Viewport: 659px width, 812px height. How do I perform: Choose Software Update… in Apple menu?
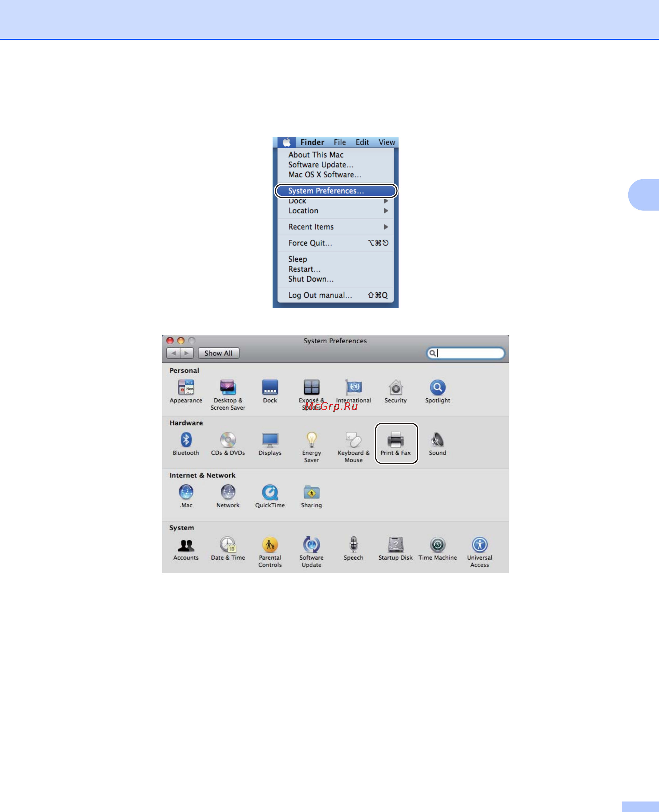336,165
